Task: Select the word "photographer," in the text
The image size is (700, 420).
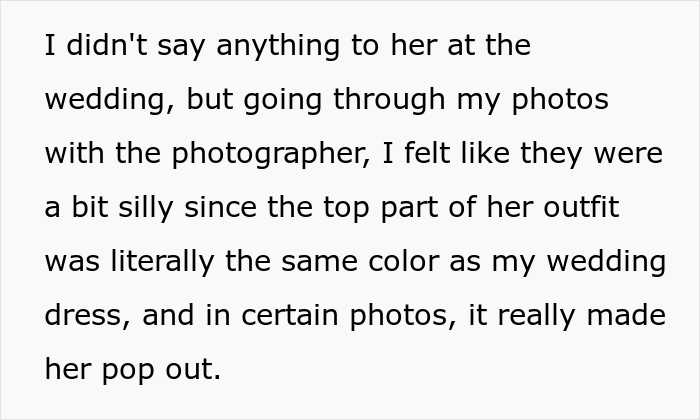Action: [x=271, y=155]
